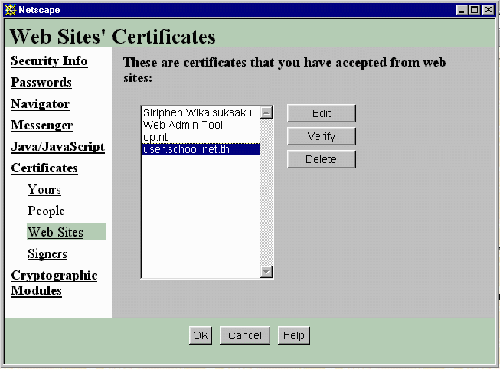500x369 pixels.
Task: Click the Edit certificate button
Action: (321, 113)
